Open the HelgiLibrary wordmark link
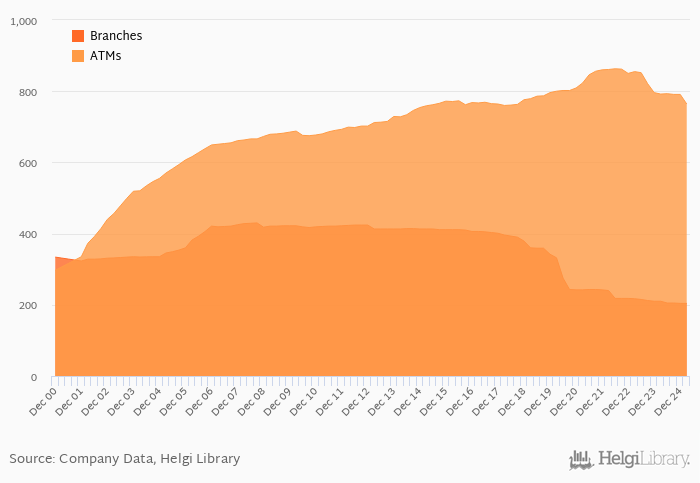 (643, 459)
